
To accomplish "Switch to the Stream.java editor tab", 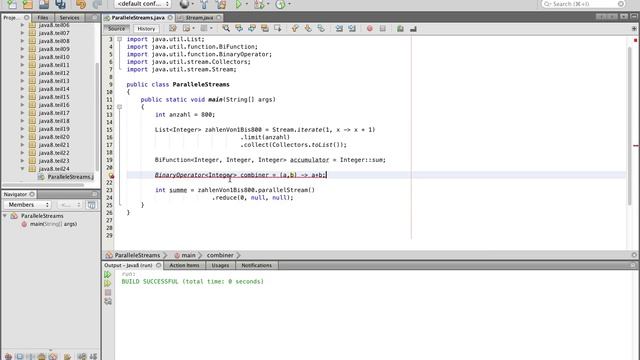I will pos(199,18).
